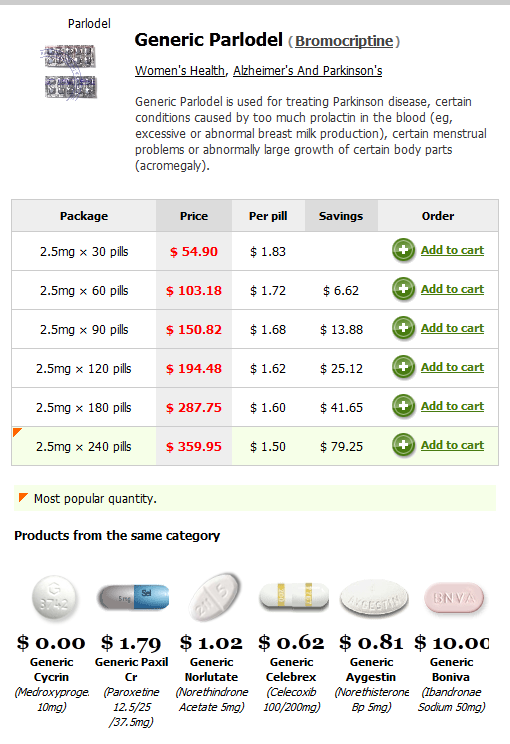This screenshot has height=744, width=510.
Task: Click green plus icon for 120 pills
Action: click(403, 367)
